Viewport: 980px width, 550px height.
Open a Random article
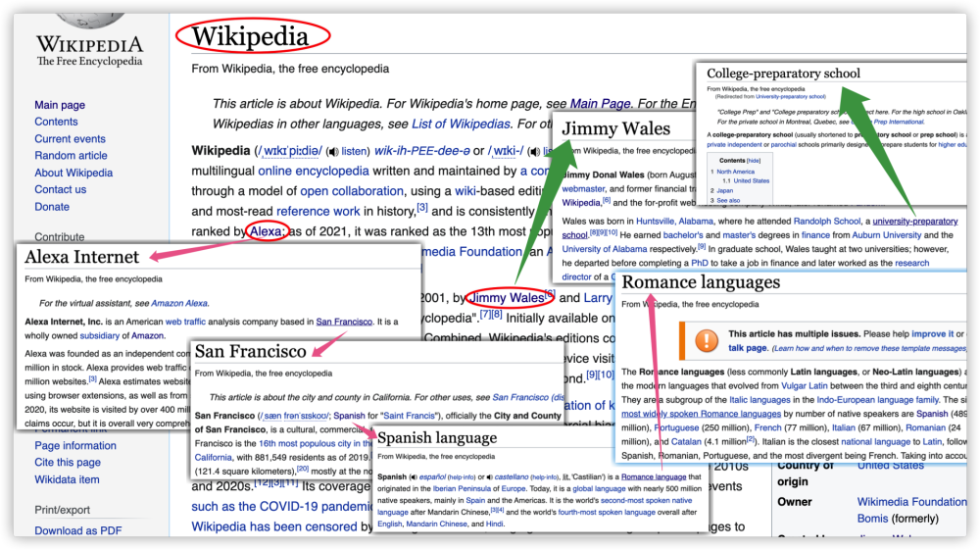71,156
